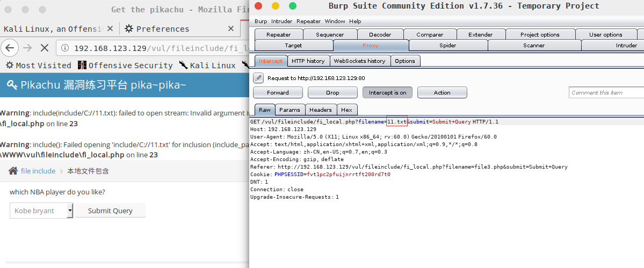Screen dimensions: 644x268
Task: Switch to Scanner tab
Action: click(x=534, y=45)
